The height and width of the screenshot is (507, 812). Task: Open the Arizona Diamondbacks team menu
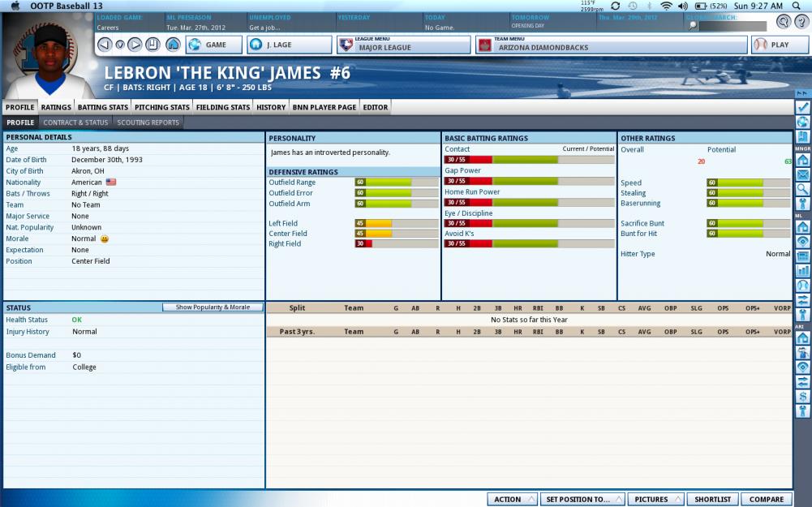click(x=612, y=45)
